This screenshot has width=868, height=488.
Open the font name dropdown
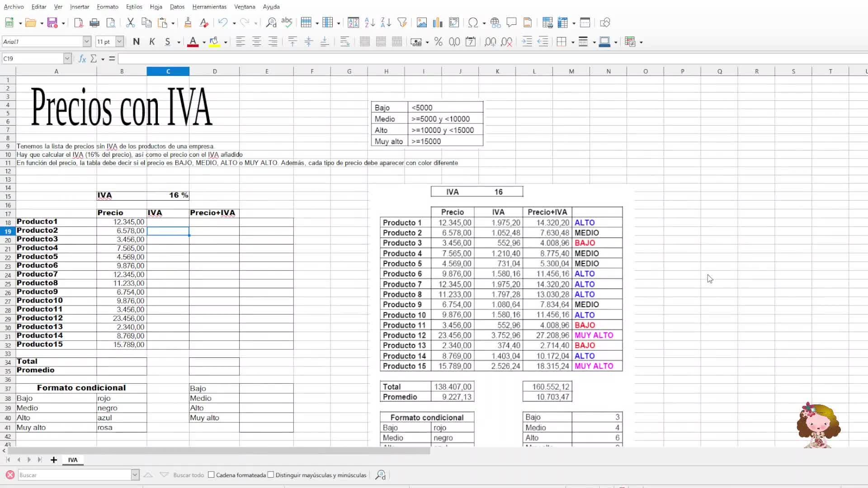pyautogui.click(x=87, y=42)
